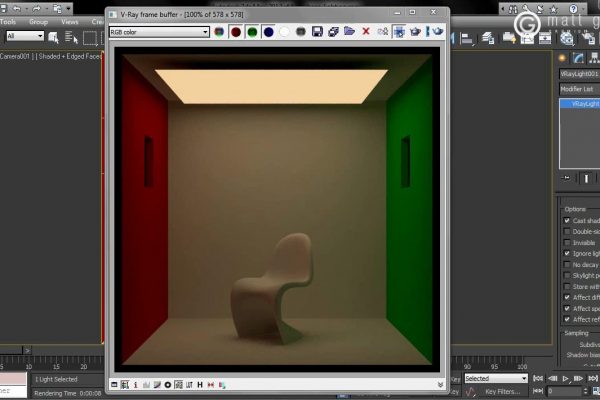
Task: Enable the No decay checkbox
Action: click(x=567, y=264)
